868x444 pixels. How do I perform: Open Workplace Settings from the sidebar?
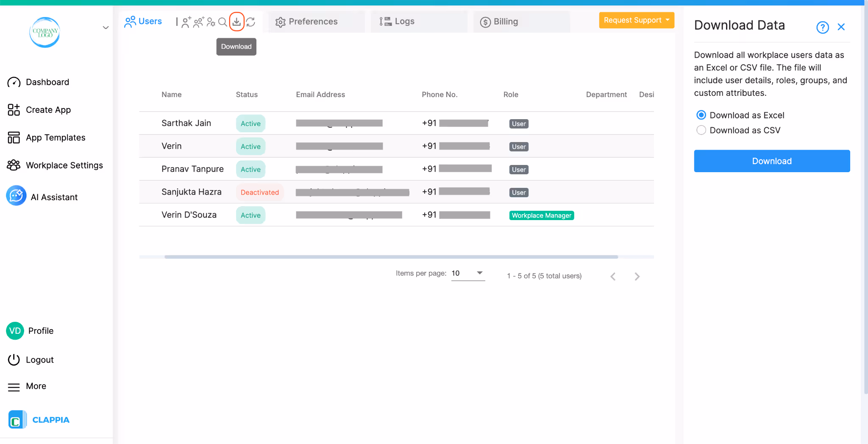[64, 165]
